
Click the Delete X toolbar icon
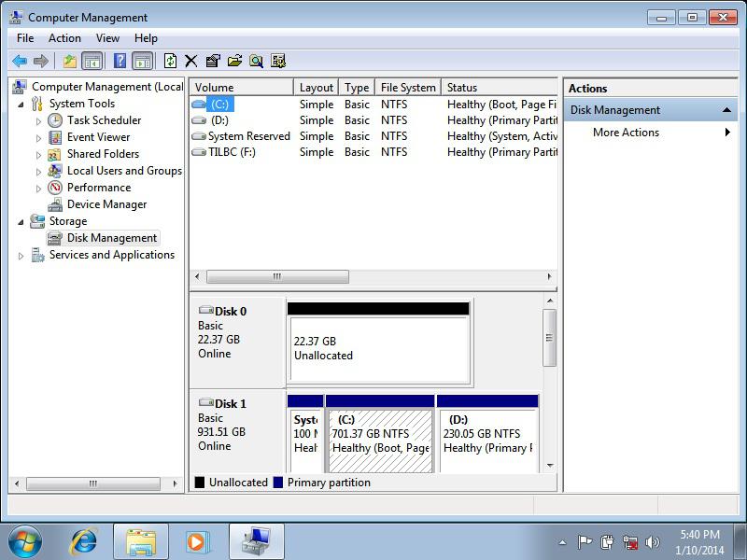pyautogui.click(x=191, y=61)
